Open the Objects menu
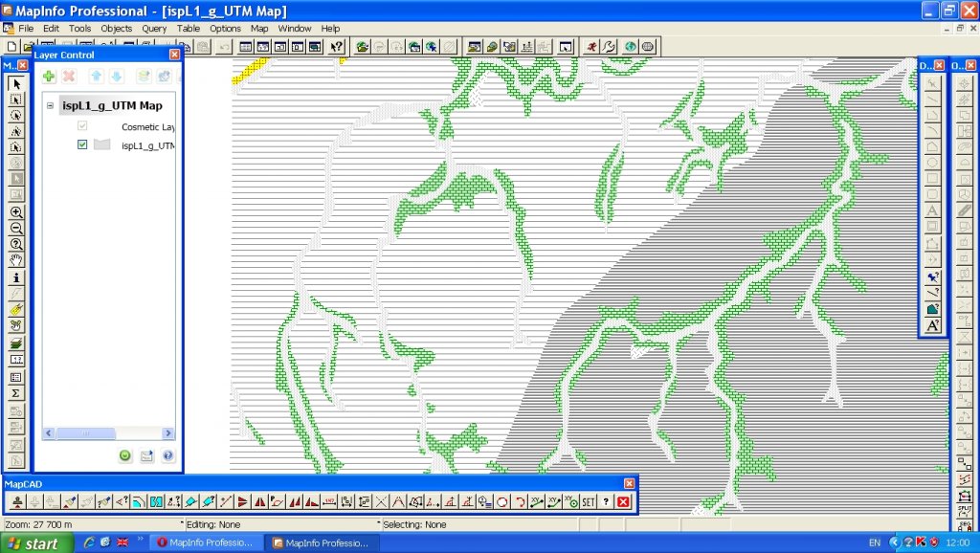The width and height of the screenshot is (980, 553). (116, 28)
